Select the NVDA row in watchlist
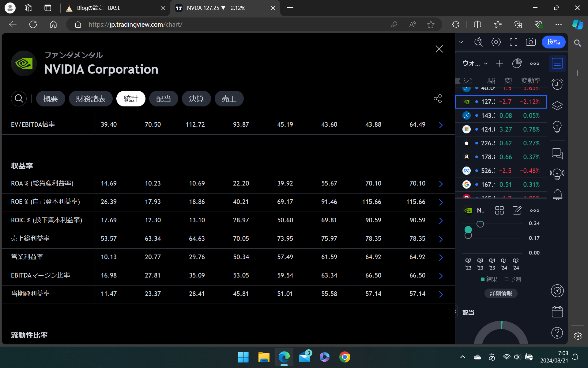This screenshot has height=368, width=588. [x=501, y=102]
